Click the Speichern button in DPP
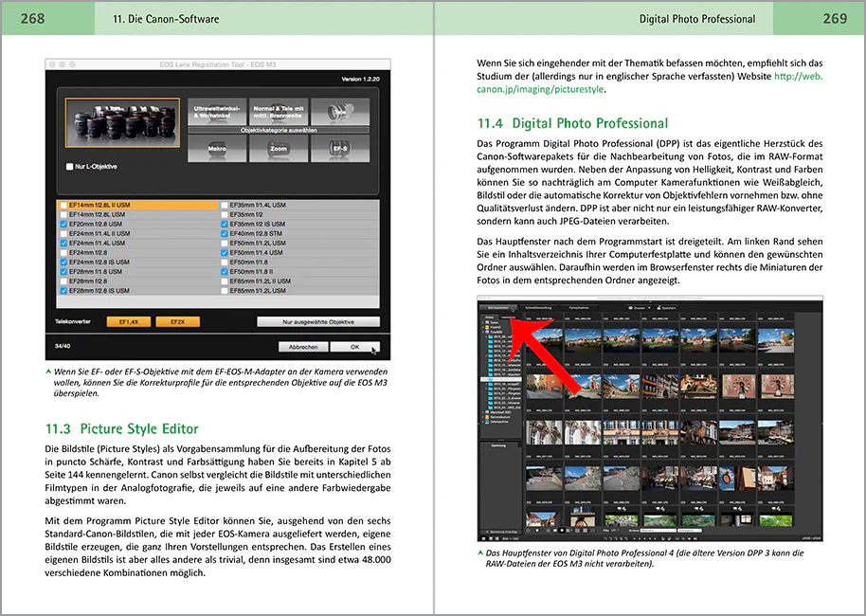The image size is (866, 616). click(667, 308)
